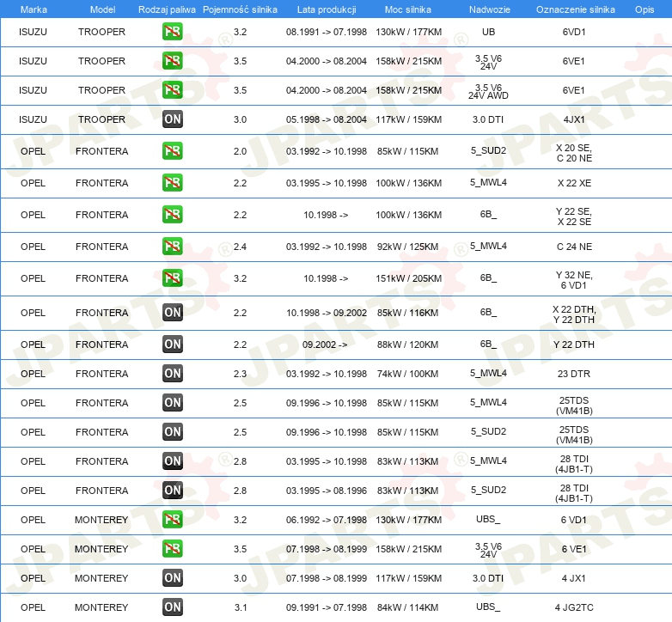This screenshot has width=672, height=622.
Task: Select the engine code cell '4 JG2TC'
Action: pos(574,607)
